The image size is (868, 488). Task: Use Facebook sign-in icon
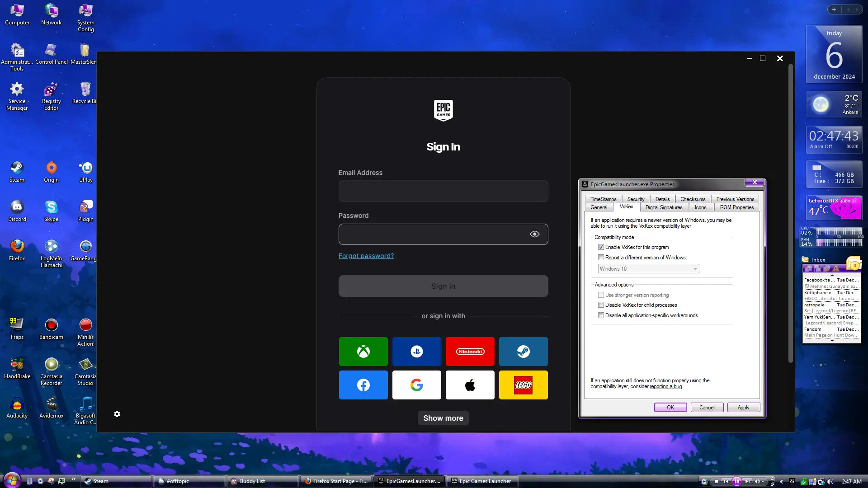click(363, 385)
